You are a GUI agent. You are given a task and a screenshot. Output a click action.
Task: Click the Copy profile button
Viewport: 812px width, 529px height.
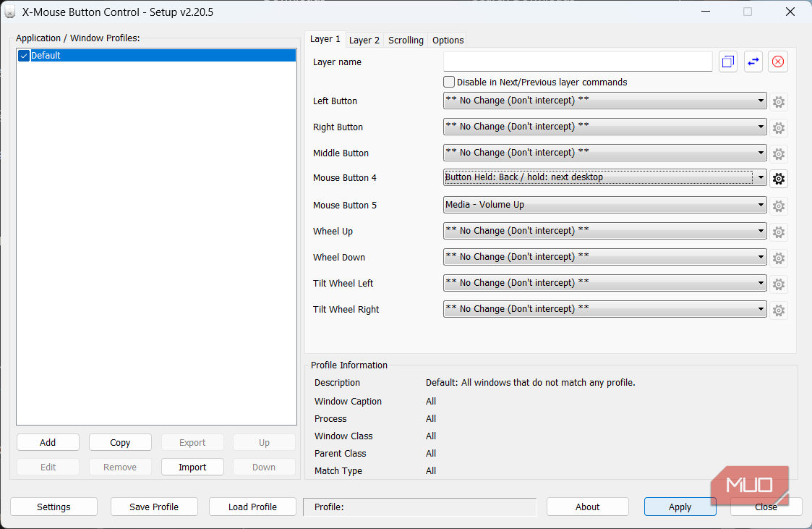(x=120, y=442)
